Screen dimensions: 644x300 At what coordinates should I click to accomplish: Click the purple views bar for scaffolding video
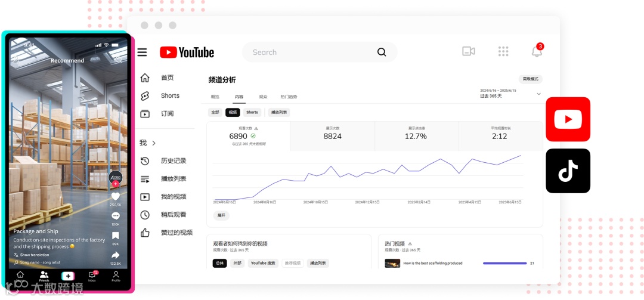505,263
